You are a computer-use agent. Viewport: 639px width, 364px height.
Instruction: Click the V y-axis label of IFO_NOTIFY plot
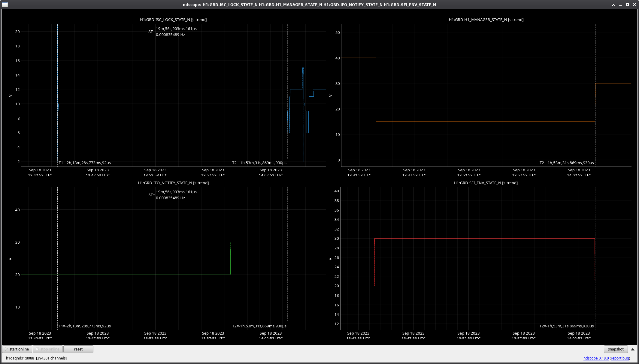pos(10,259)
